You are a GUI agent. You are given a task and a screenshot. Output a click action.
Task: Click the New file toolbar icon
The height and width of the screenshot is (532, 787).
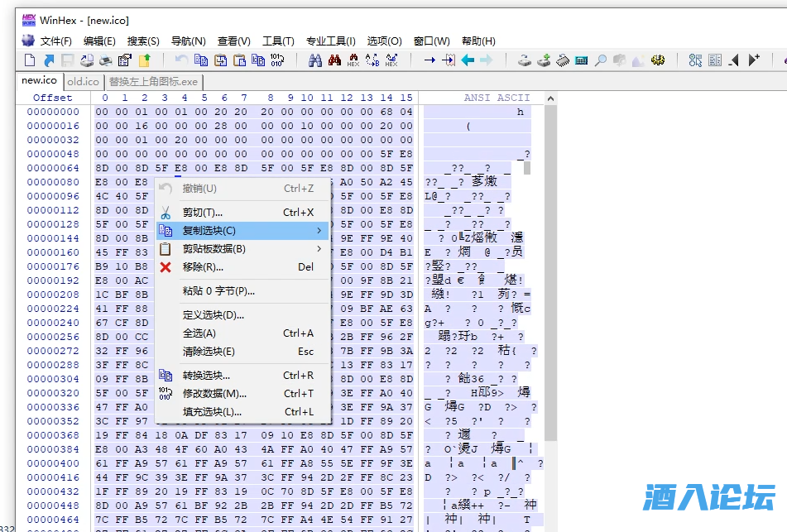coord(30,60)
